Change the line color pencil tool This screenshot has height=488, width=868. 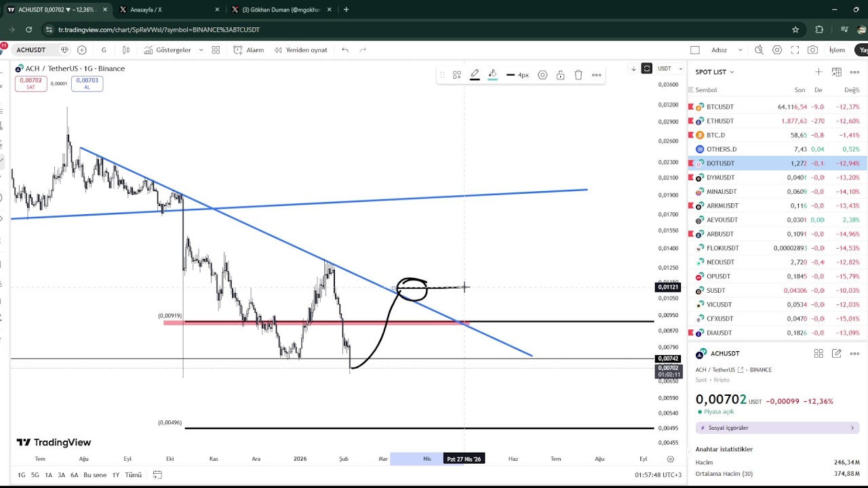[475, 75]
